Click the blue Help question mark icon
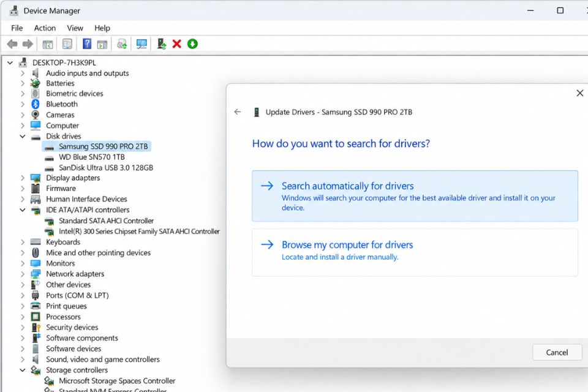 tap(86, 44)
